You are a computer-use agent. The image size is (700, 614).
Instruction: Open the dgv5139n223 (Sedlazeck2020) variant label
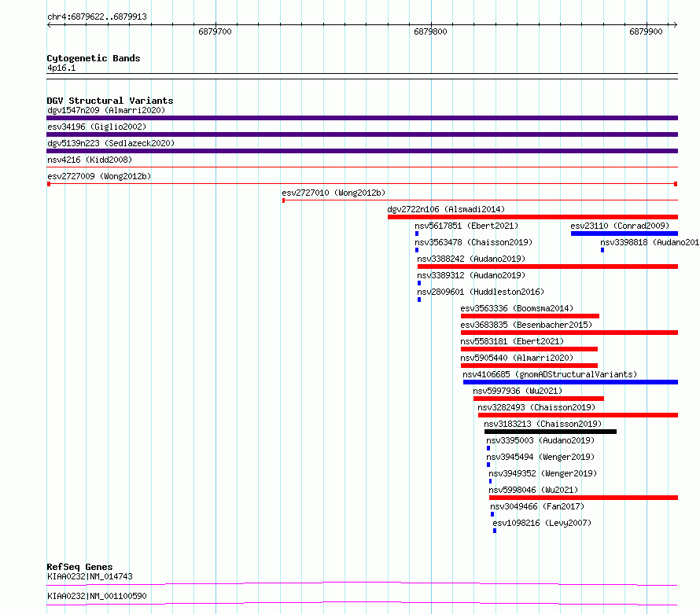tap(111, 143)
